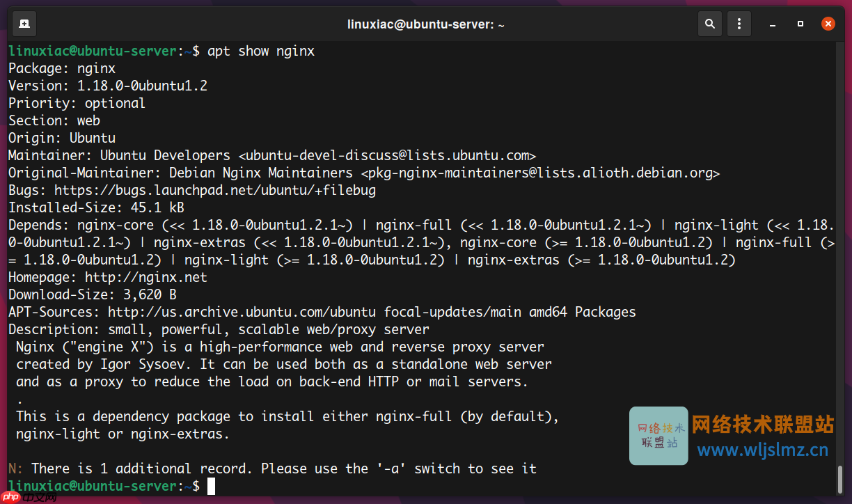Viewport: 852px width, 504px height.
Task: Click the 'There is 1 additional record' notice
Action: (x=272, y=468)
